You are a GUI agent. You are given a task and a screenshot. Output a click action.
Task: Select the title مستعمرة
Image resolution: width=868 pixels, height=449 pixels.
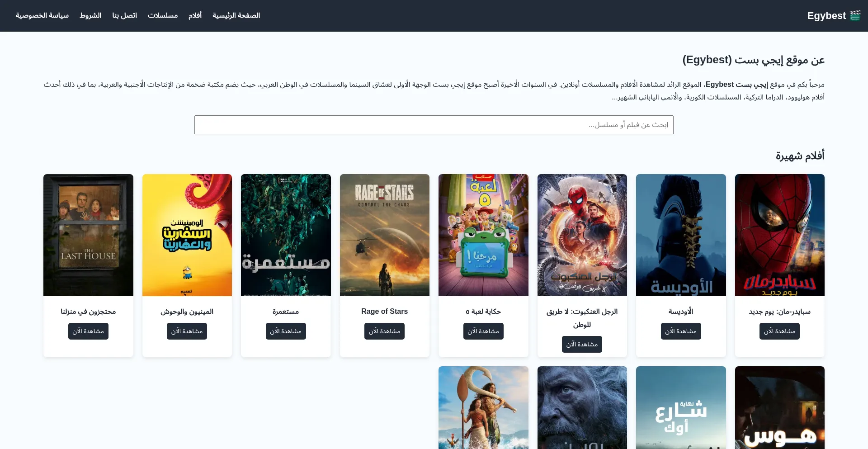(286, 312)
